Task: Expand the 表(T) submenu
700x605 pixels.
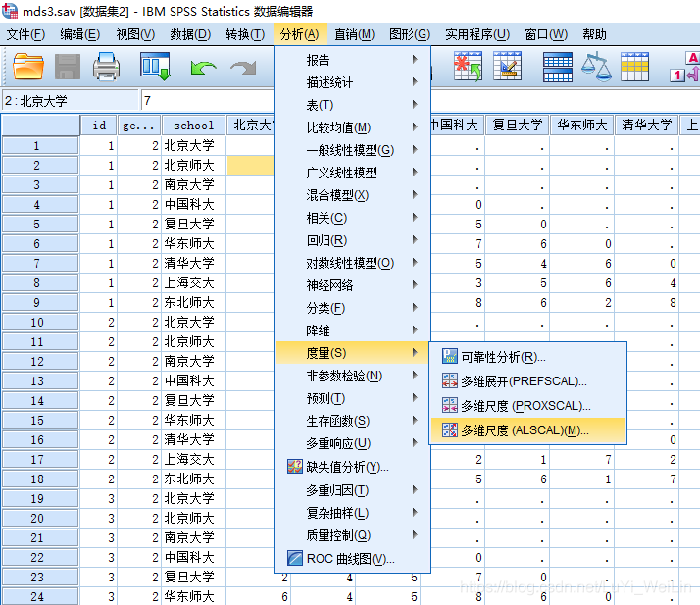Action: pyautogui.click(x=352, y=105)
